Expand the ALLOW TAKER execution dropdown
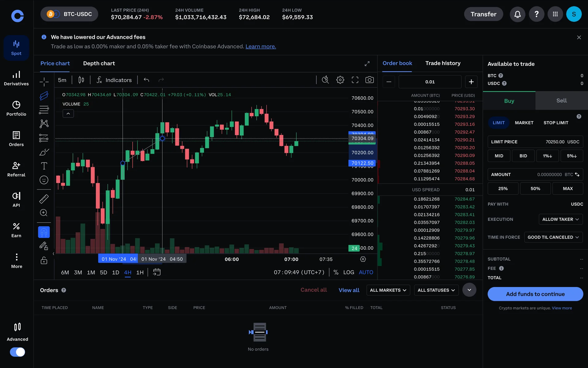 pyautogui.click(x=560, y=219)
